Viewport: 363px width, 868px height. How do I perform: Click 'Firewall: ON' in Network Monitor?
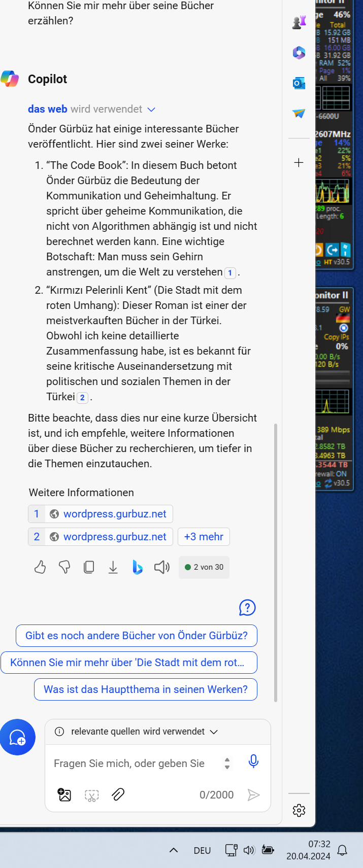tap(331, 474)
